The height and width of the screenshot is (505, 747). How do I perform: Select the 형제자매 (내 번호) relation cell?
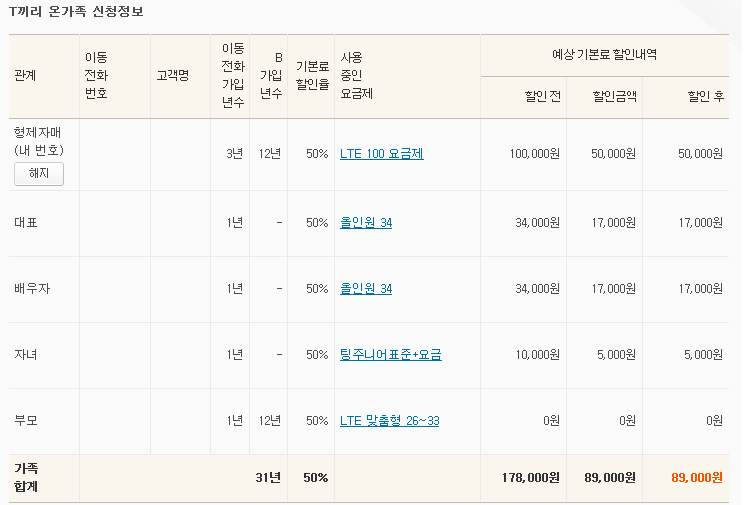click(39, 141)
